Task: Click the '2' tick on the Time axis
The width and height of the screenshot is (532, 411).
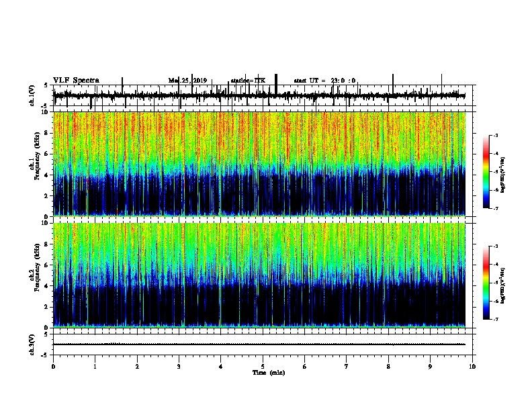Action: pyautogui.click(x=137, y=367)
